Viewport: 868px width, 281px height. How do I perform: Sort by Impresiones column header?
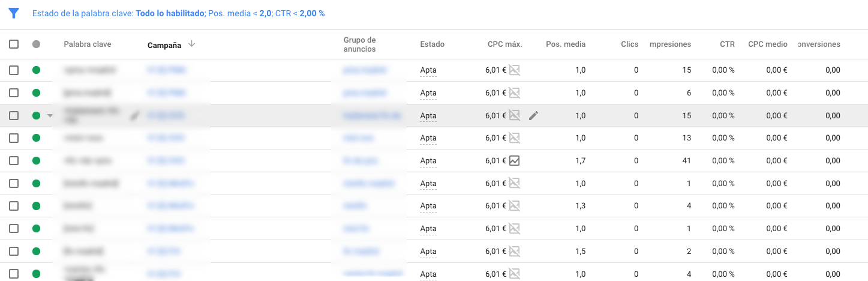click(x=671, y=44)
